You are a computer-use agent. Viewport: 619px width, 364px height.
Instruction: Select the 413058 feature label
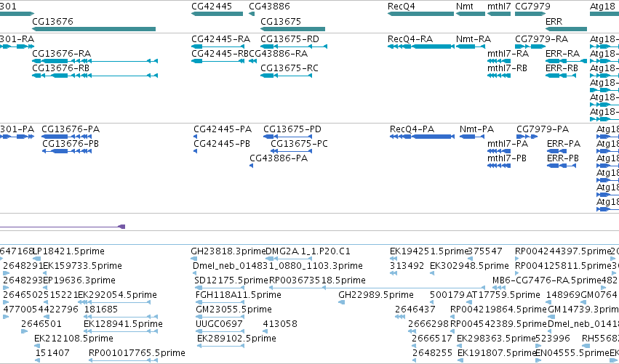click(280, 324)
